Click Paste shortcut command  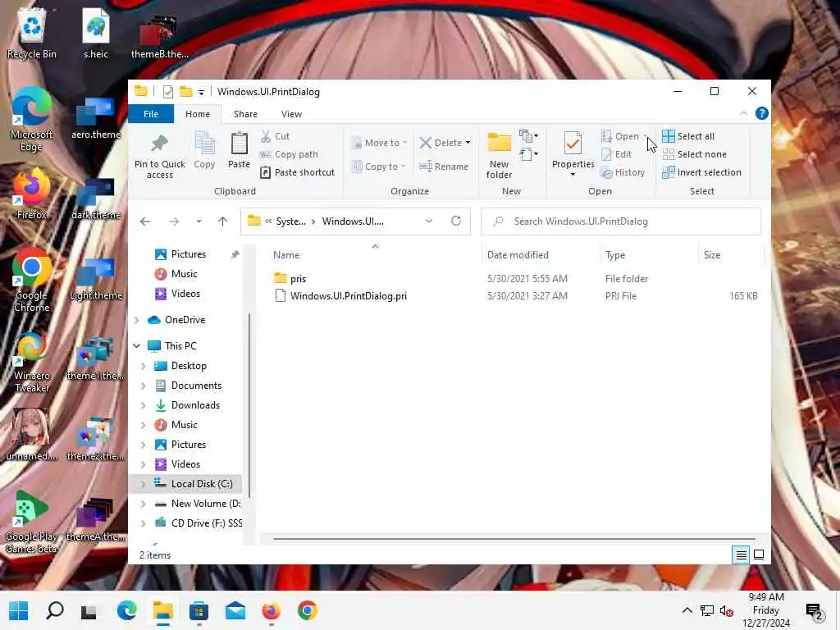click(297, 172)
